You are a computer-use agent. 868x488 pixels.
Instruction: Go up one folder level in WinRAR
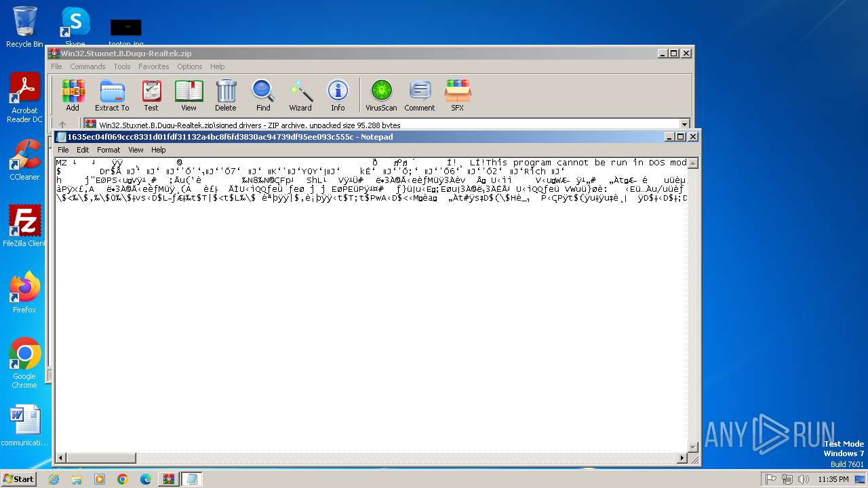tap(62, 125)
